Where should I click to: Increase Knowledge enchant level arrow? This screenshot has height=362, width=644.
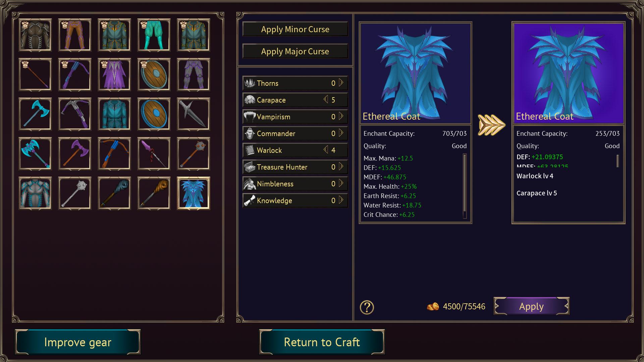pos(341,200)
